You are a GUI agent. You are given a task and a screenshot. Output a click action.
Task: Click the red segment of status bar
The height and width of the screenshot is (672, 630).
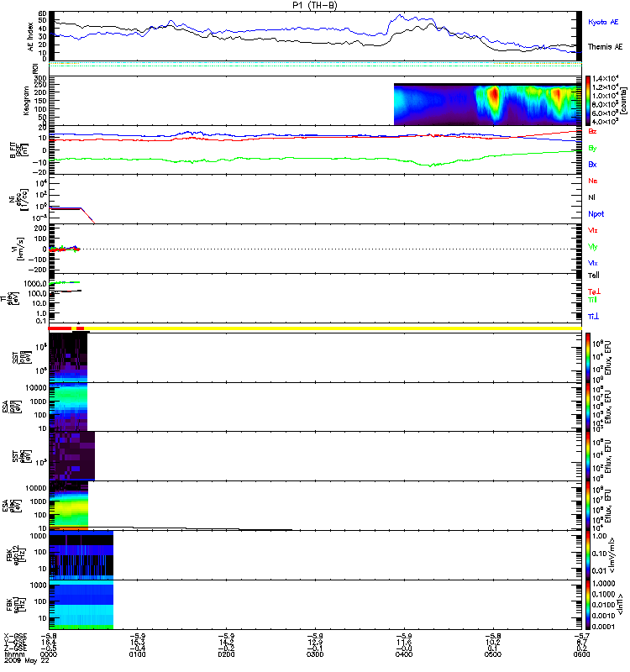60,328
